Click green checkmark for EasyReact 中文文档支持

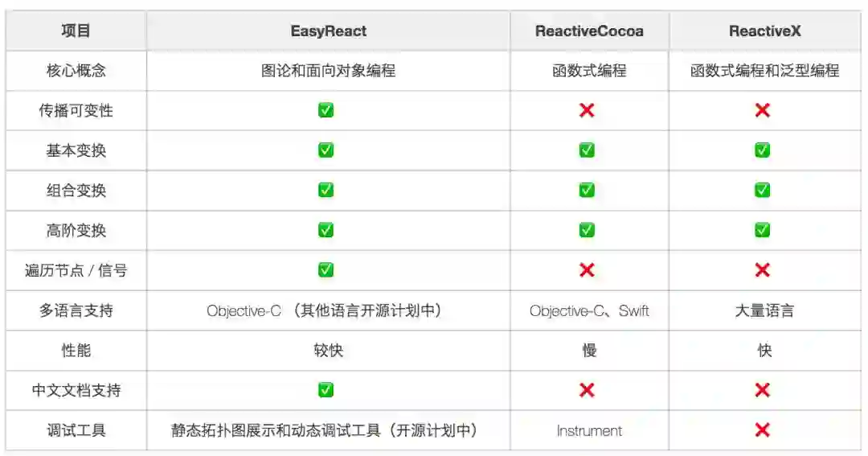(x=325, y=390)
